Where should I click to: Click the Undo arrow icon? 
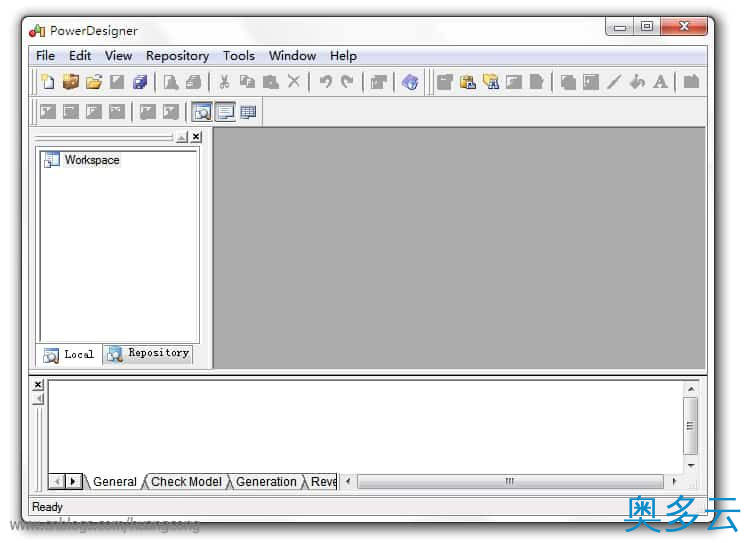coord(326,82)
